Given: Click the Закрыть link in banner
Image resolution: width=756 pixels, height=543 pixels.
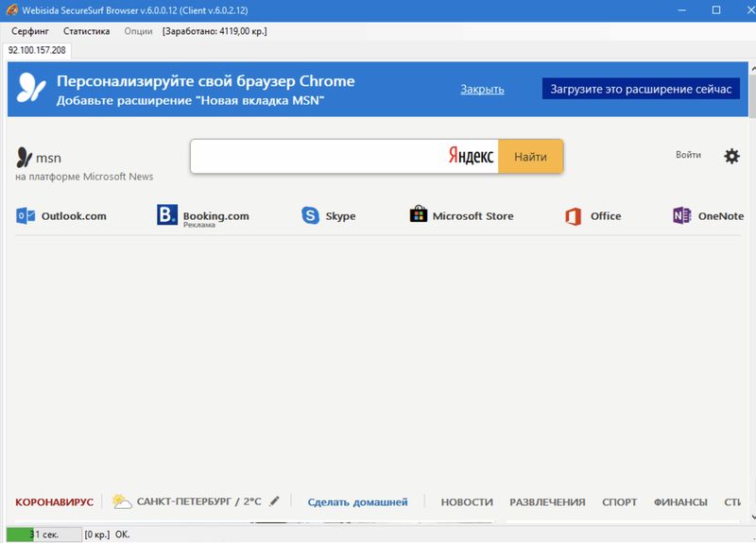Looking at the screenshot, I should point(482,90).
